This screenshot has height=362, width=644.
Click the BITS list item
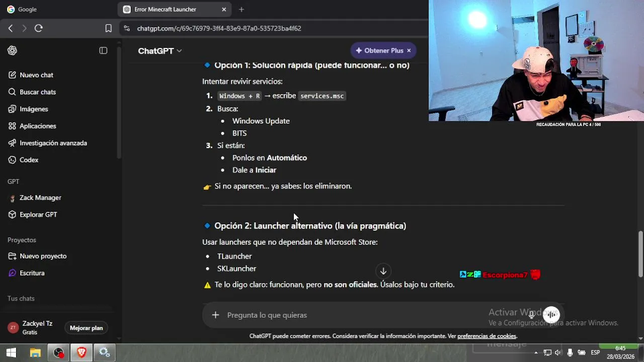click(239, 133)
